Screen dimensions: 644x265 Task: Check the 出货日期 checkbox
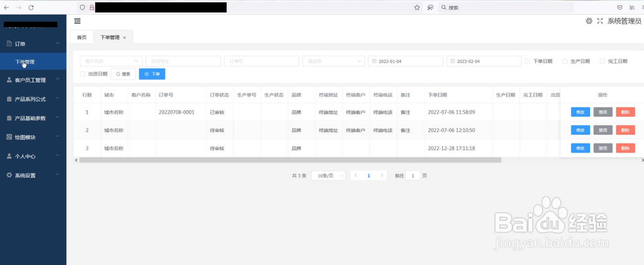83,74
